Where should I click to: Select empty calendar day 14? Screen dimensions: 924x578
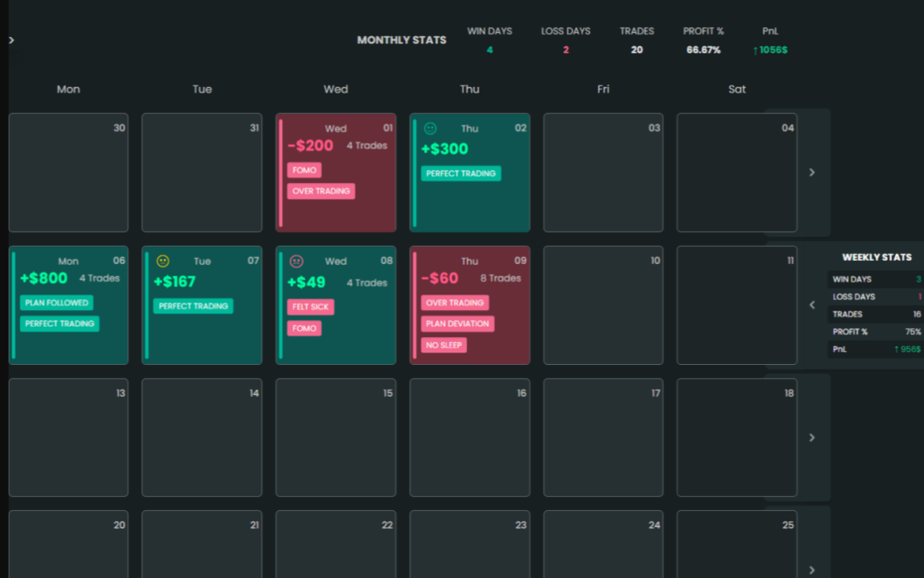pyautogui.click(x=203, y=437)
